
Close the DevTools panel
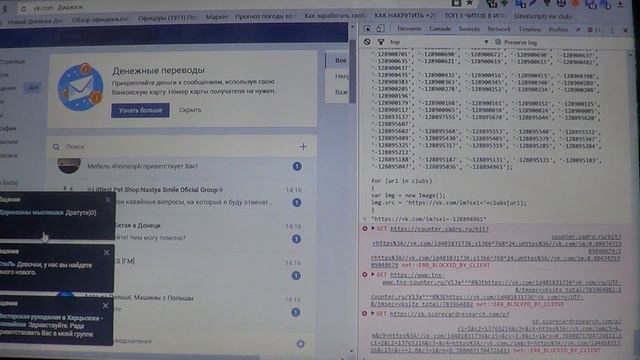tap(626, 30)
